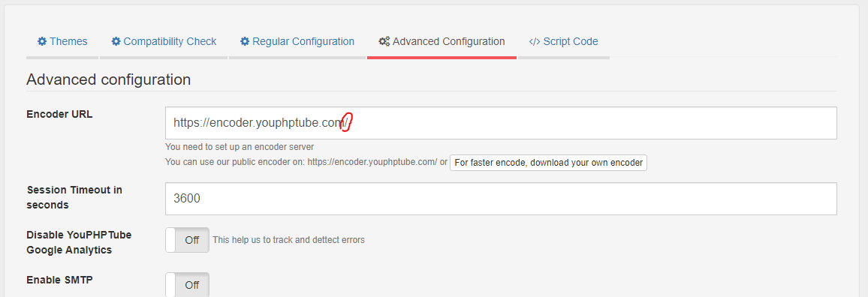Screen dimensions: 868x297
Task: Click the gear icon beside Themes
Action: [x=42, y=41]
